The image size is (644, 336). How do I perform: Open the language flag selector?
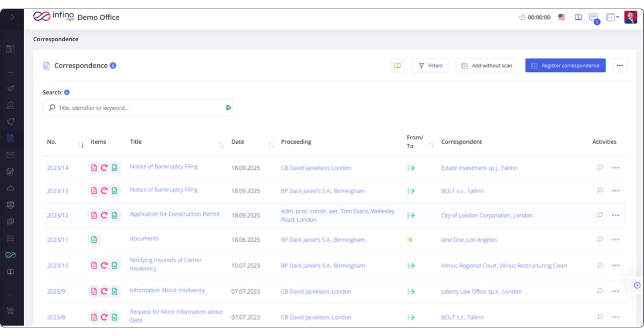coord(561,17)
